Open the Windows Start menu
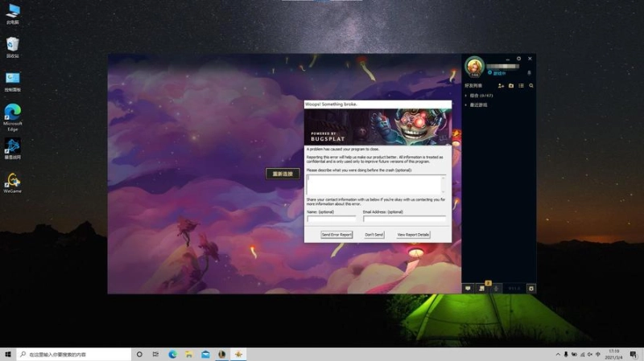 [x=8, y=354]
